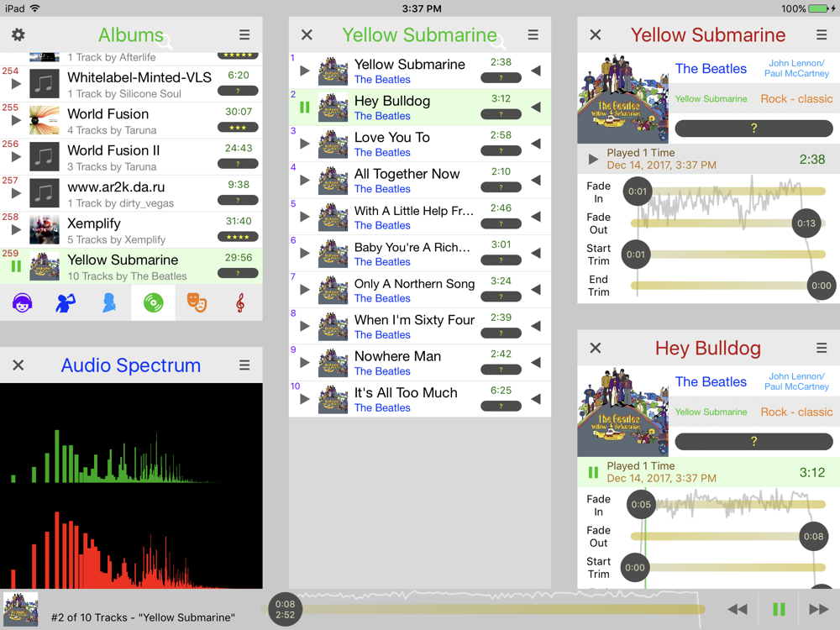Play track Only A Northern Song
Screen dimensions: 840x630
[305, 289]
